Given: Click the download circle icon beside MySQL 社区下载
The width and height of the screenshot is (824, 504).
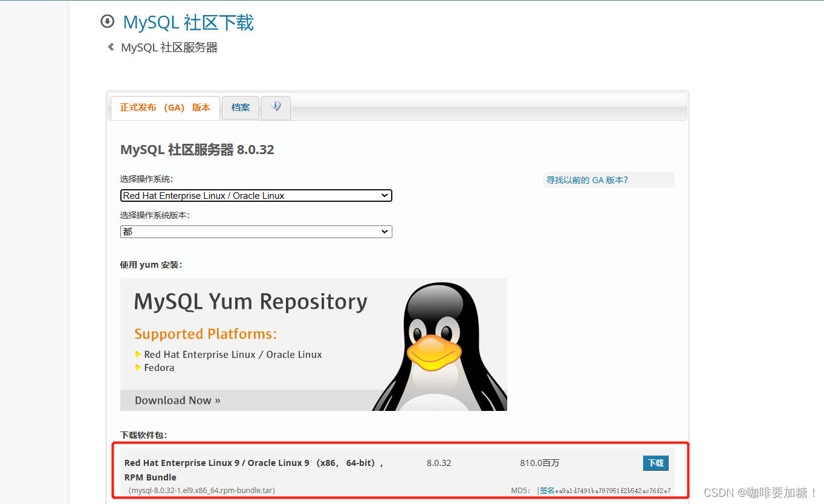Looking at the screenshot, I should tap(108, 22).
